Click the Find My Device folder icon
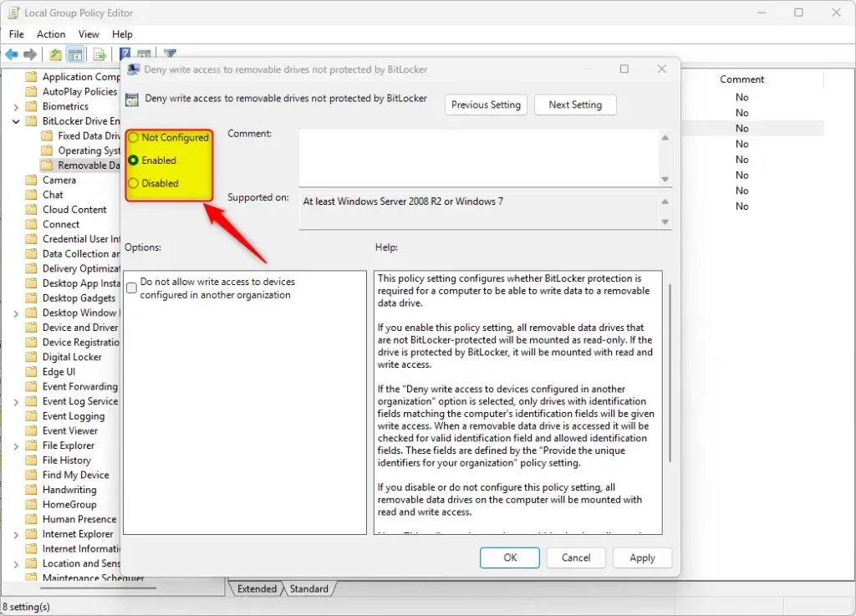This screenshot has width=856, height=616. click(x=32, y=475)
